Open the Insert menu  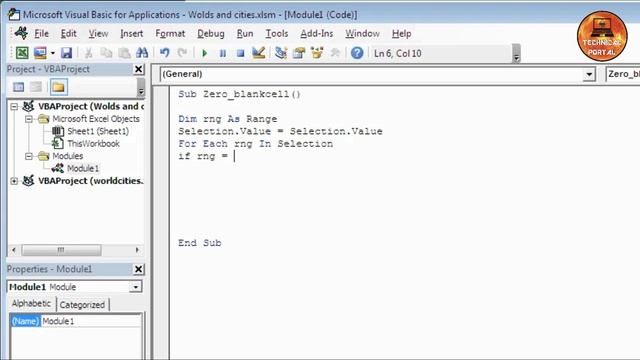click(x=131, y=33)
